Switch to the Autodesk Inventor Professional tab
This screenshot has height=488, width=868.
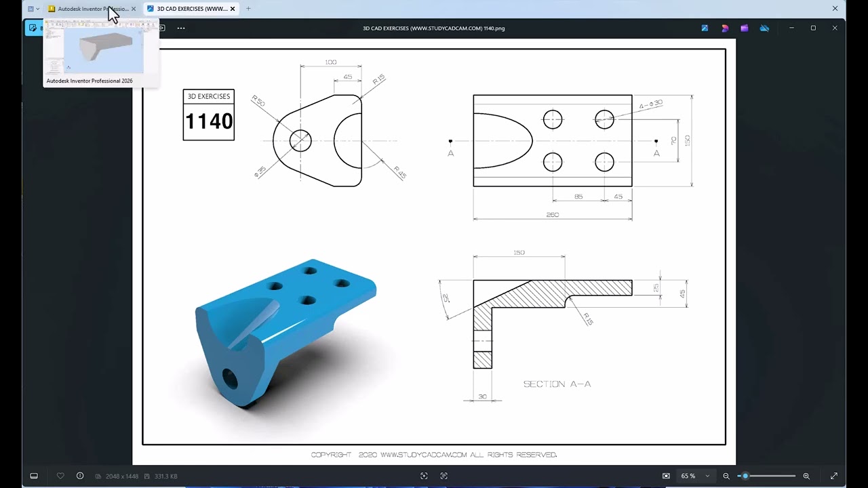click(x=93, y=9)
